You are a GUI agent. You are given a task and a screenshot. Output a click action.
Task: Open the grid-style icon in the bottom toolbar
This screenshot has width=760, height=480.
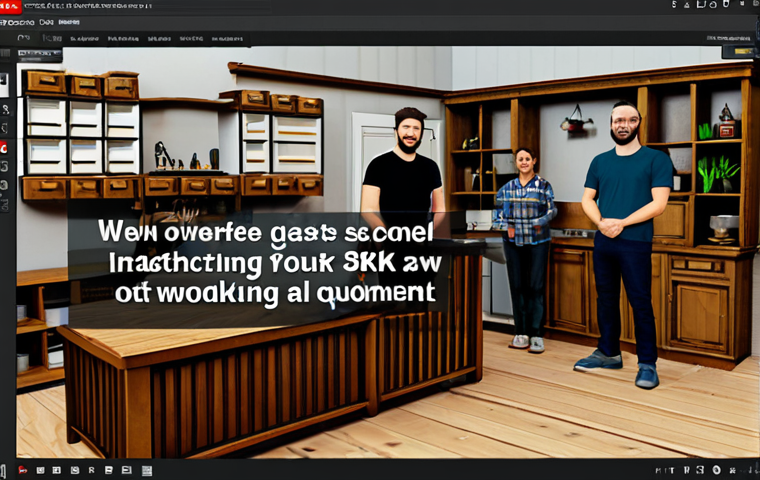point(147,470)
